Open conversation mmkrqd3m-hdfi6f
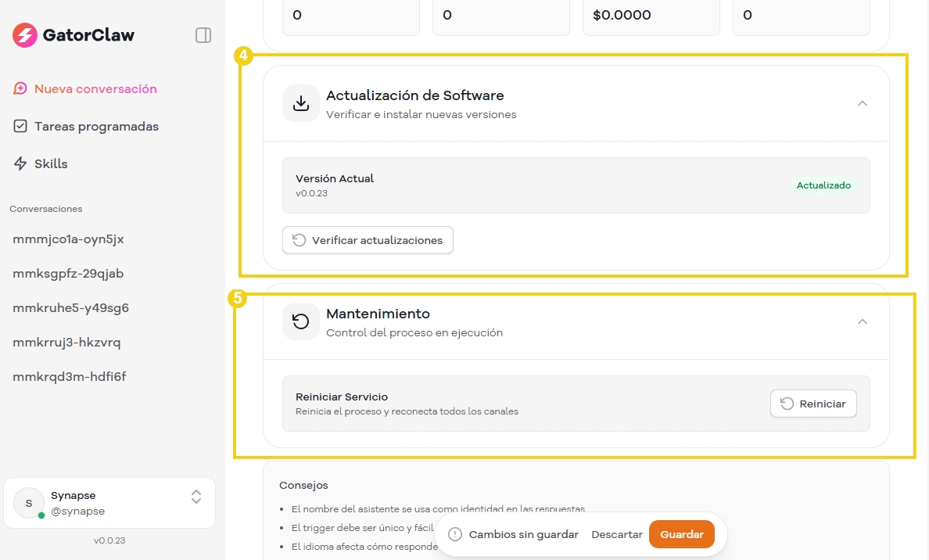Image resolution: width=929 pixels, height=560 pixels. [70, 377]
